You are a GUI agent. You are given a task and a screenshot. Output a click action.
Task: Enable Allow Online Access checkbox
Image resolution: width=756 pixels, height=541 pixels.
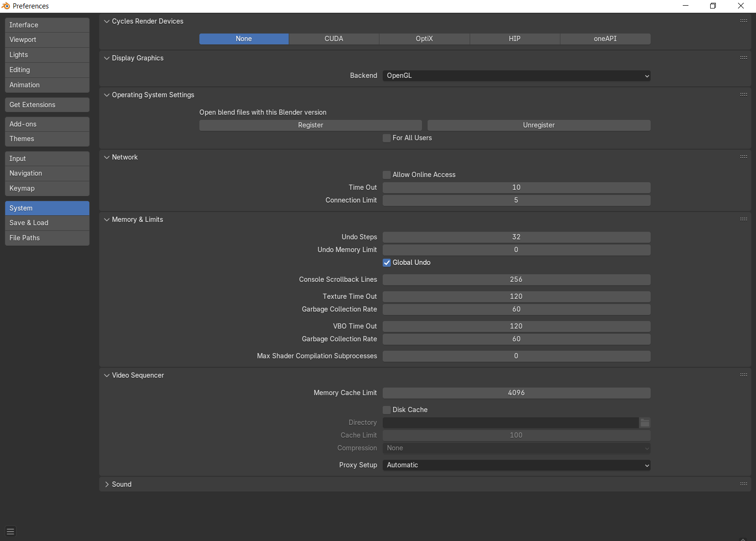click(387, 175)
